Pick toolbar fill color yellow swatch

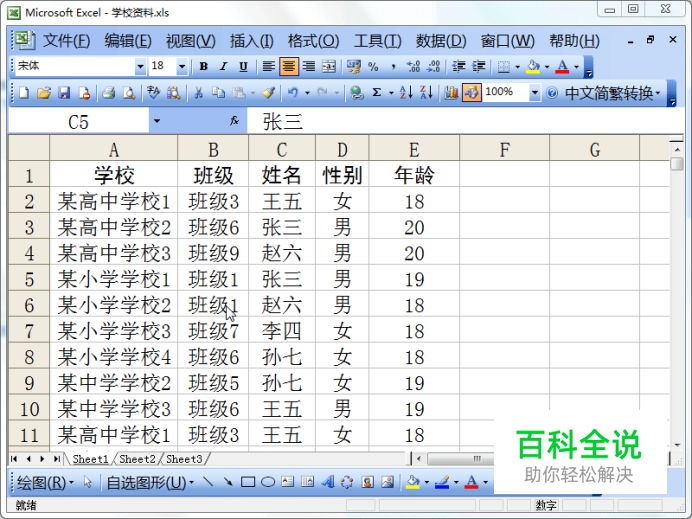tap(533, 67)
